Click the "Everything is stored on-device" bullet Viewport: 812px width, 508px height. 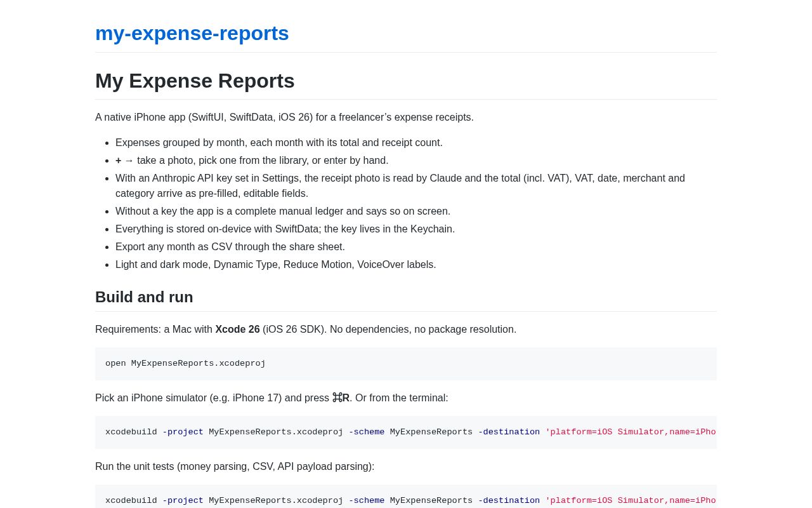tap(285, 229)
